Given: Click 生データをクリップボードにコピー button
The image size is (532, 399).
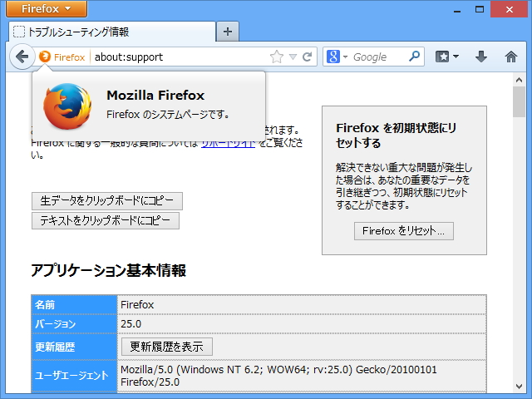Looking at the screenshot, I should click(107, 201).
